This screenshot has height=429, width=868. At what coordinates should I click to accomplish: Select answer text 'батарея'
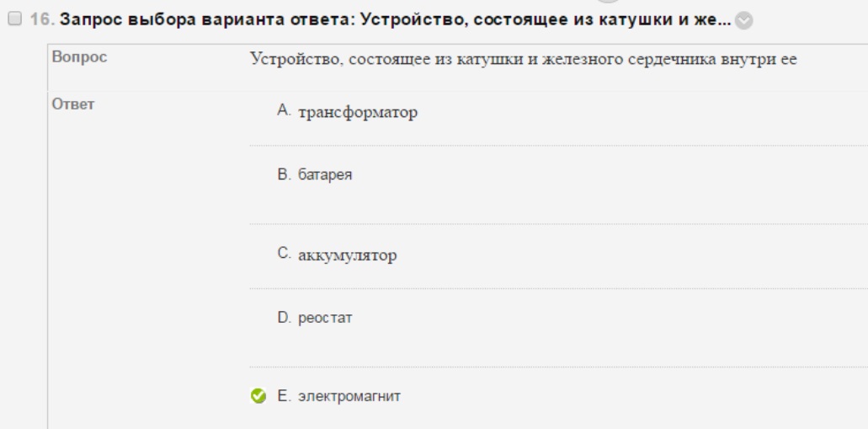325,174
